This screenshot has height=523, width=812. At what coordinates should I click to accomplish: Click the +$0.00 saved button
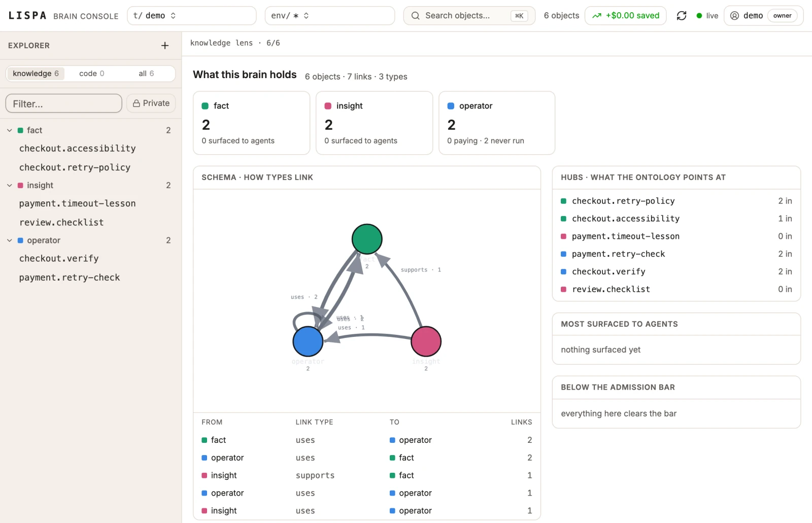[x=626, y=16]
